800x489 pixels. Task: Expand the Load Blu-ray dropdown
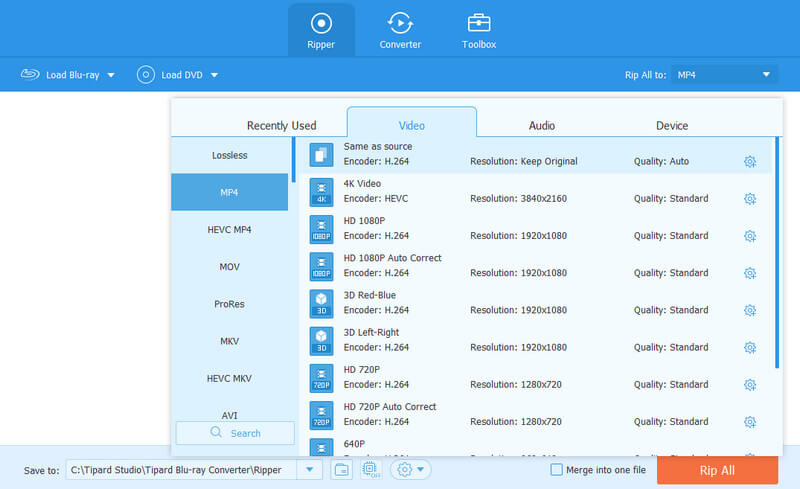click(111, 75)
